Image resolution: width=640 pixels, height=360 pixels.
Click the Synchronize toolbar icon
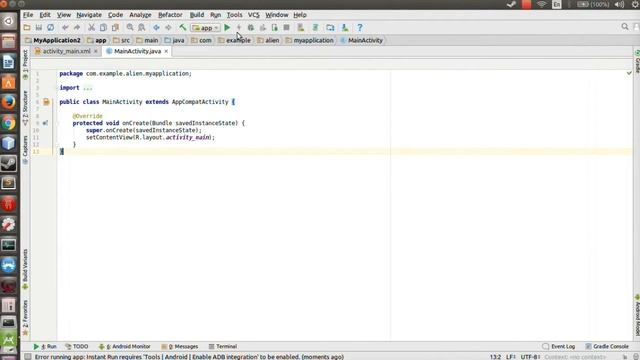[51, 28]
